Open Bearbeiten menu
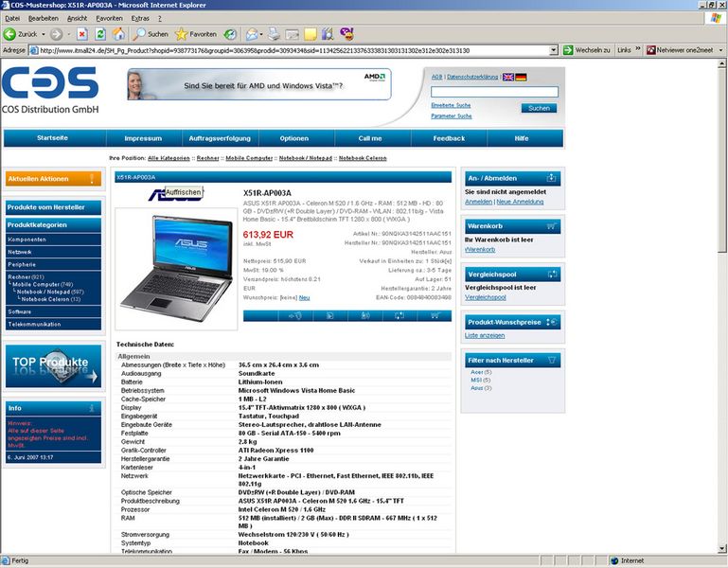 point(44,18)
